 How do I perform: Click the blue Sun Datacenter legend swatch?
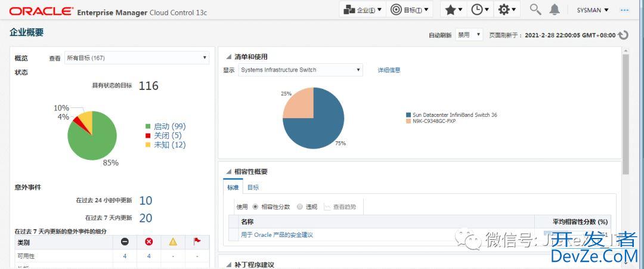[408, 115]
